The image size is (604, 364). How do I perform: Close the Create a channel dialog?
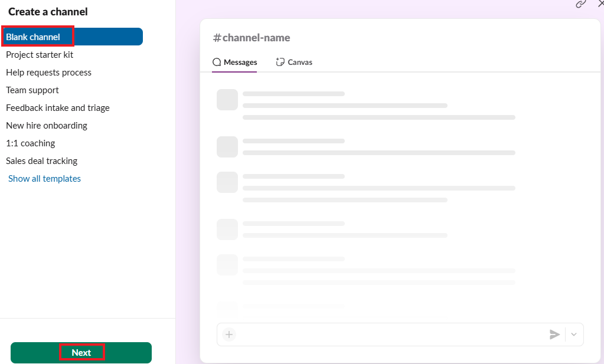(x=600, y=4)
